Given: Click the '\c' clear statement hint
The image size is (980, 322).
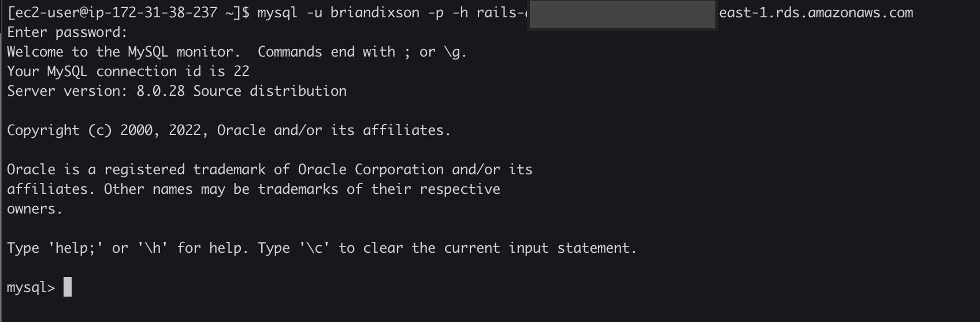Looking at the screenshot, I should pyautogui.click(x=314, y=248).
